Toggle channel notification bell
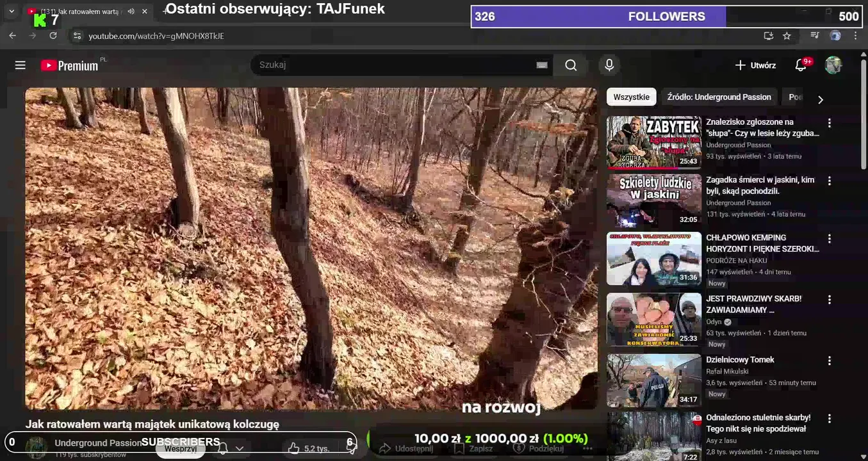 point(222,448)
